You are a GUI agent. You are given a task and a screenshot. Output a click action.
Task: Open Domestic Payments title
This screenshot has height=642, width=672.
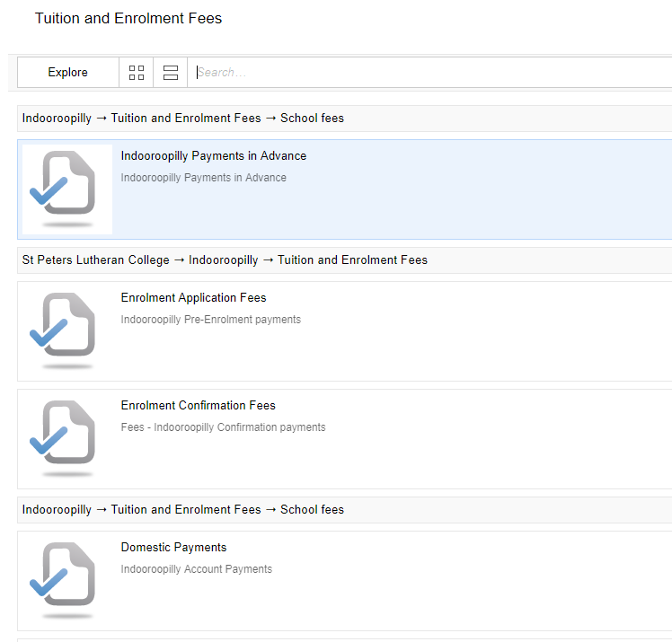tap(173, 547)
